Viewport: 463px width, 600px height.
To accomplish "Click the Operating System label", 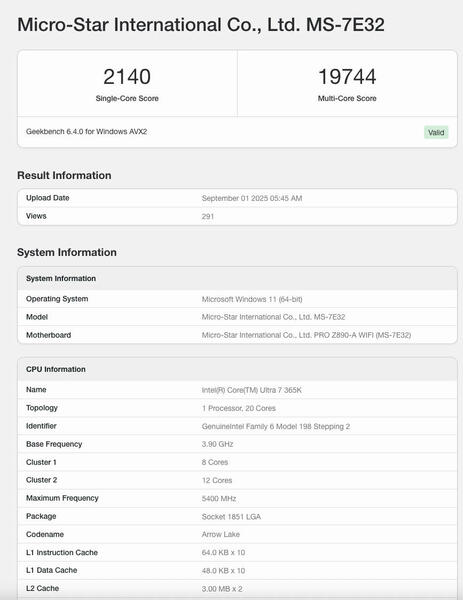I will pyautogui.click(x=57, y=299).
